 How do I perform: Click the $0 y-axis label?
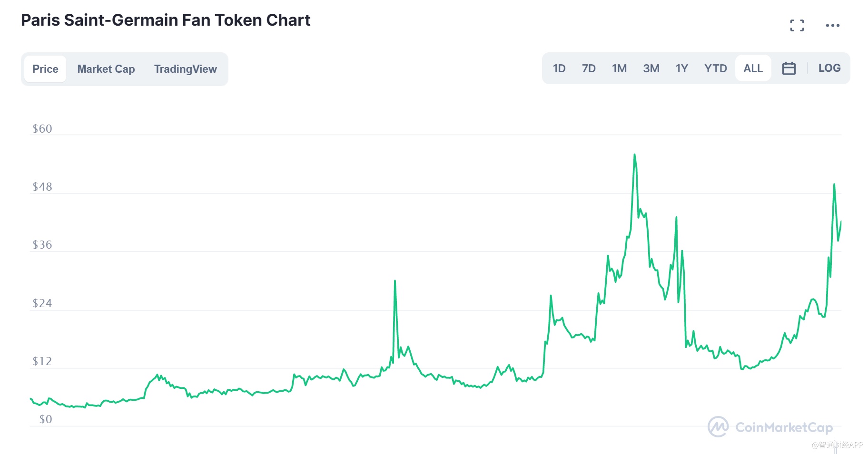[45, 419]
